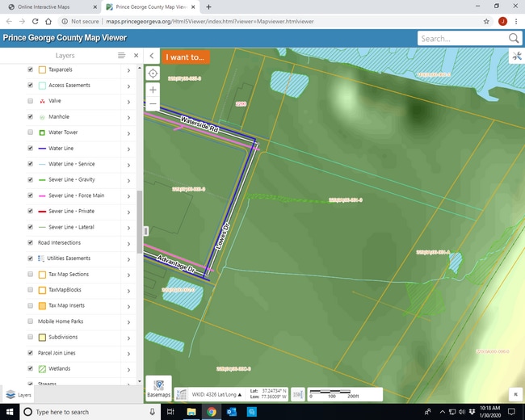Enable the Valve layer checkbox

tap(31, 101)
